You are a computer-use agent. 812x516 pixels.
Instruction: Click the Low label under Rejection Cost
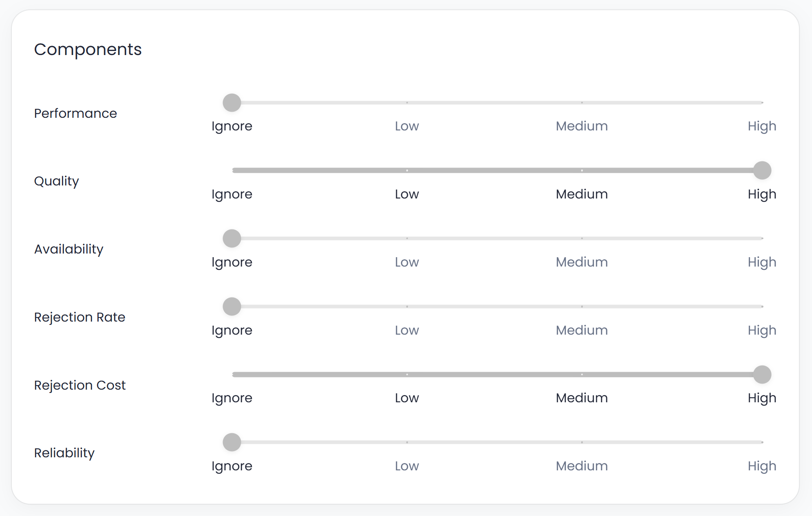point(407,398)
